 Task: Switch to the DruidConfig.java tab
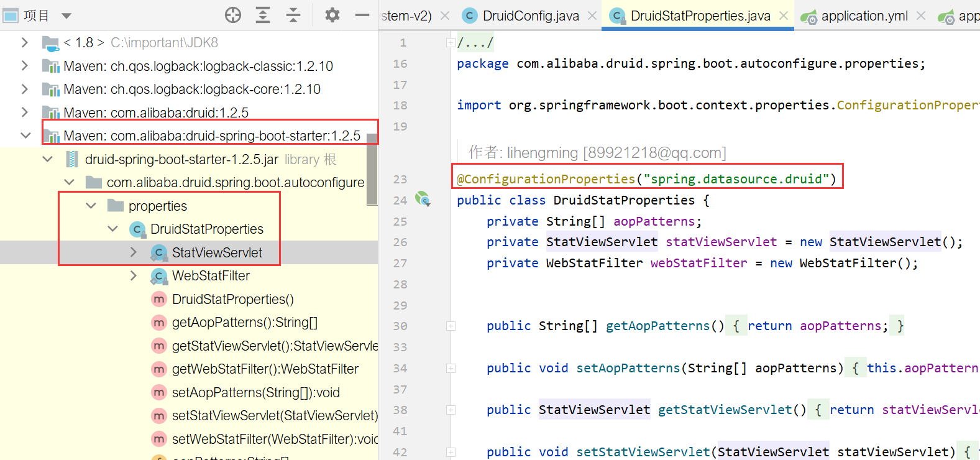pyautogui.click(x=531, y=16)
